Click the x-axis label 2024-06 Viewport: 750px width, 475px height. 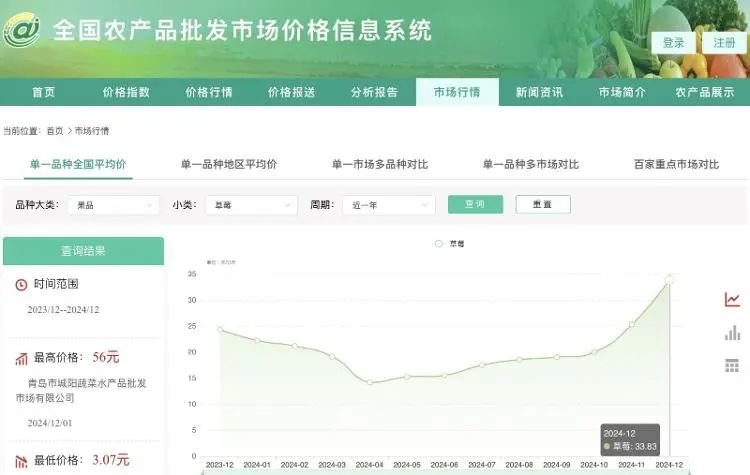coord(444,465)
